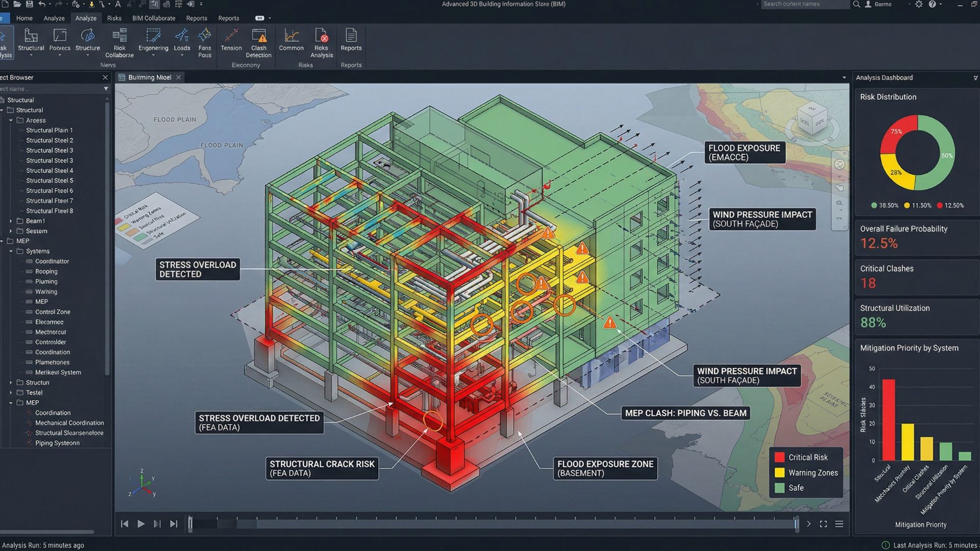This screenshot has width=980, height=551.
Task: Select the Poorecs ribbon tool
Action: [x=60, y=41]
